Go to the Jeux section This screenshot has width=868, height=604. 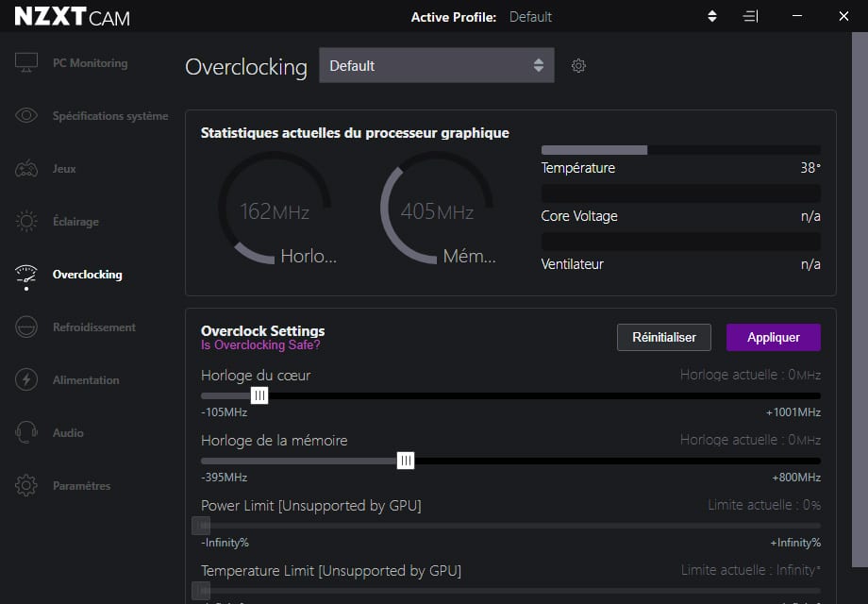click(64, 169)
